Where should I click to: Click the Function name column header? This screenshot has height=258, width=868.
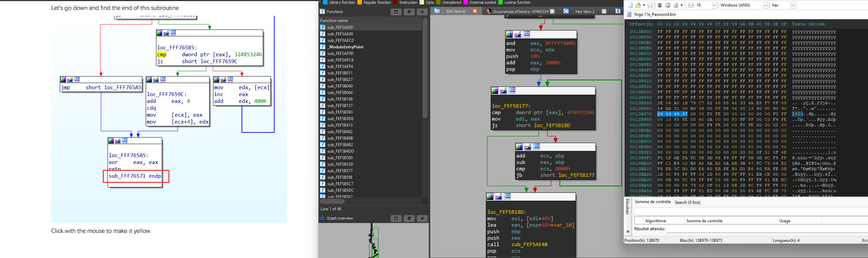(370, 21)
